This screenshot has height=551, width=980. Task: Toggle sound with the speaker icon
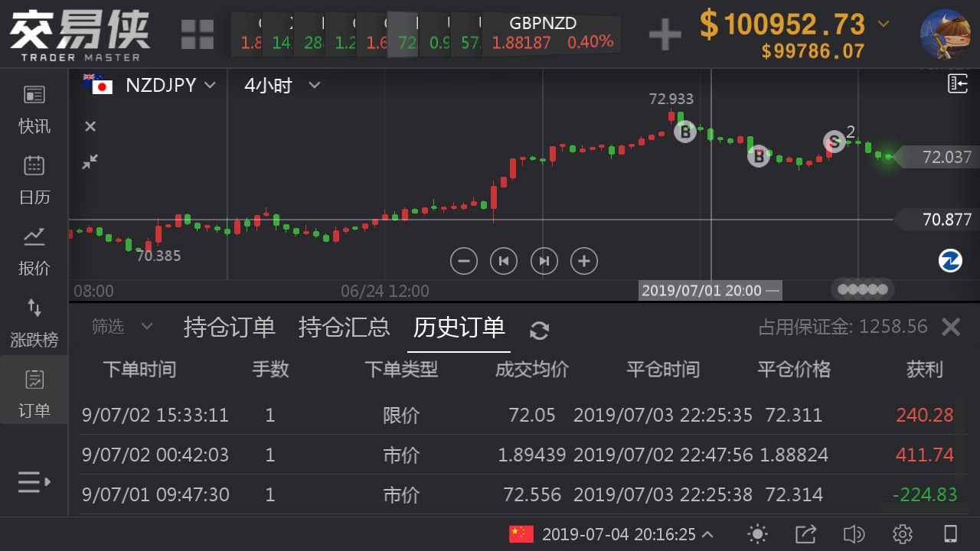pyautogui.click(x=853, y=534)
